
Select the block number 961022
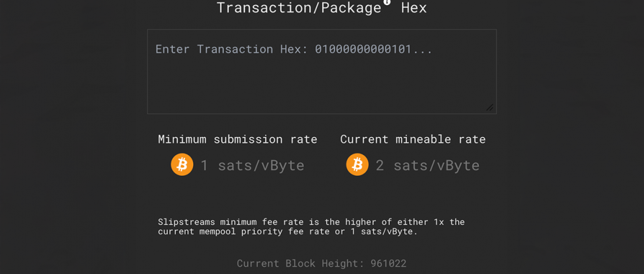388,263
